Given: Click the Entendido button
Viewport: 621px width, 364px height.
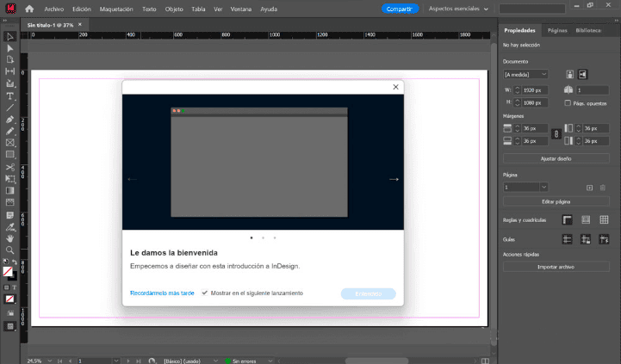Looking at the screenshot, I should pyautogui.click(x=369, y=293).
